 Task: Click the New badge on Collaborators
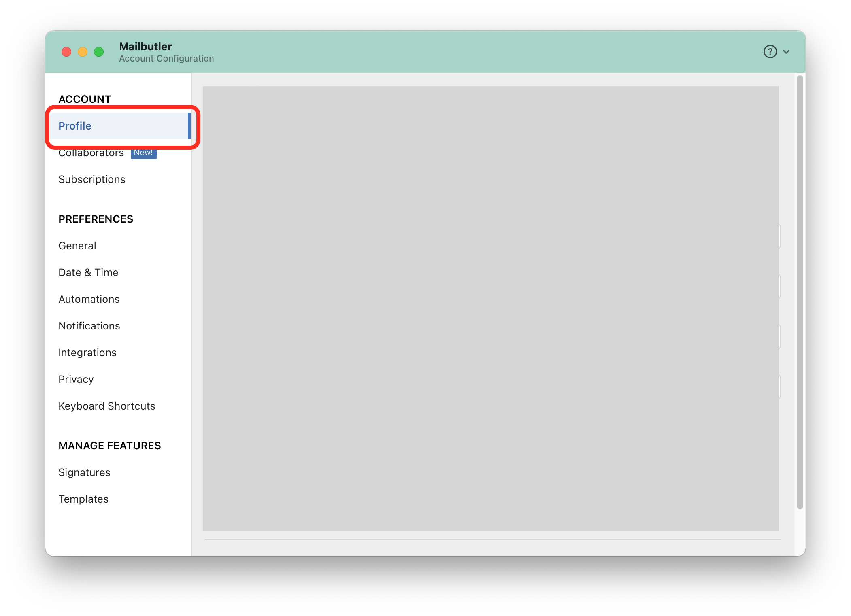(x=142, y=153)
